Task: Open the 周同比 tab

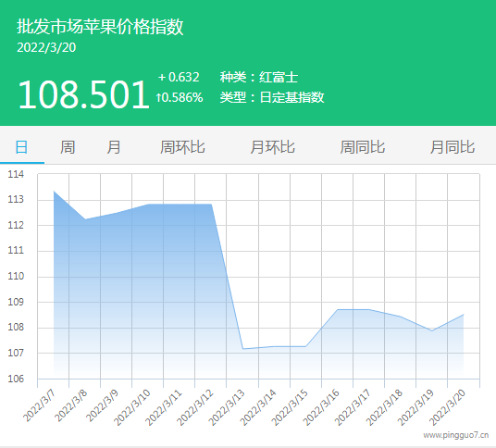Action: [x=362, y=147]
